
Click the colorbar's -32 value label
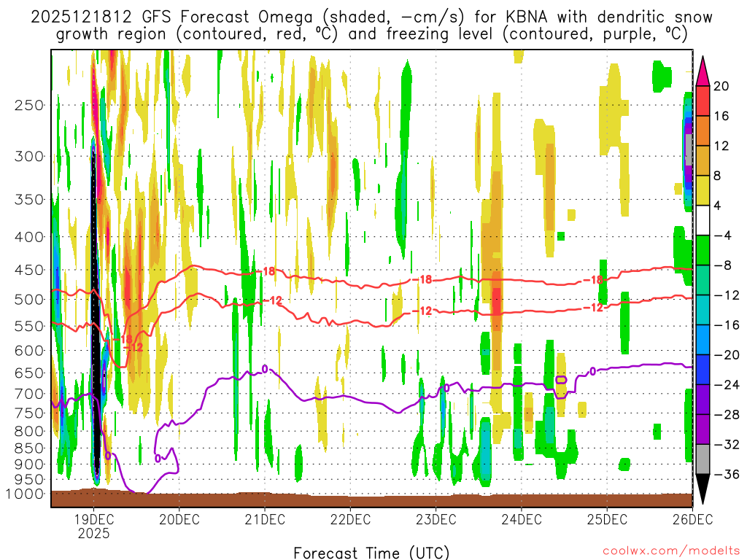pyautogui.click(x=727, y=444)
